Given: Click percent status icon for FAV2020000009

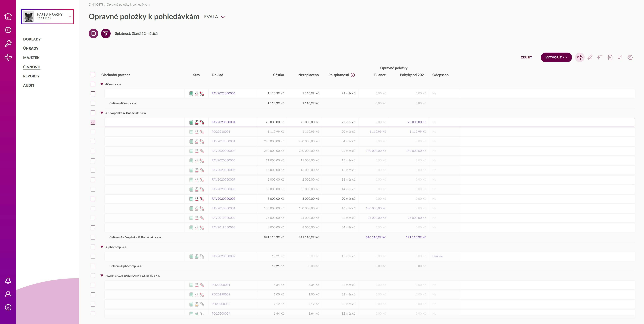Looking at the screenshot, I should click(202, 199).
